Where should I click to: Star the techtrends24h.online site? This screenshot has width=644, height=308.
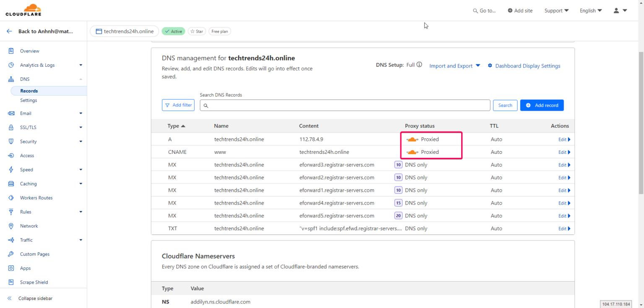click(x=197, y=31)
